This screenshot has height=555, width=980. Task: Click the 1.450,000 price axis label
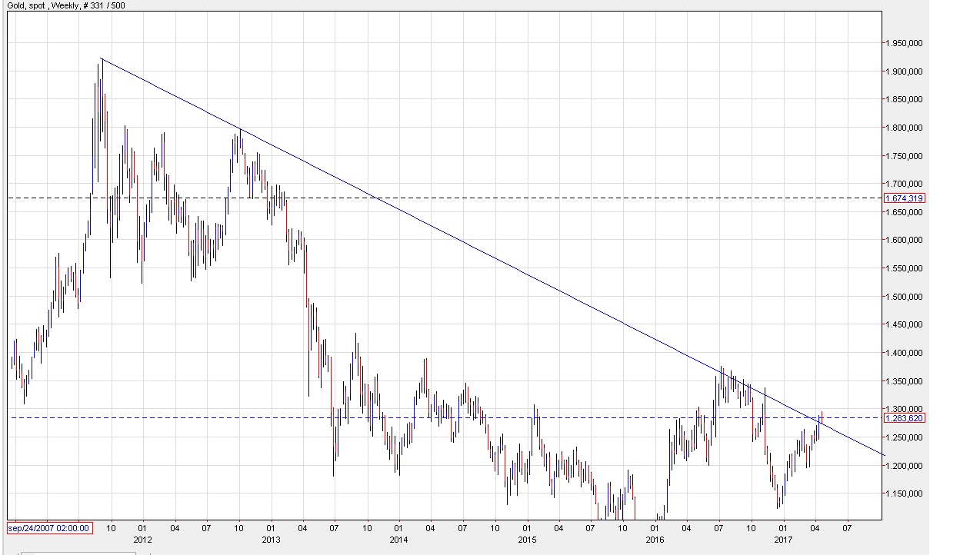(x=905, y=324)
